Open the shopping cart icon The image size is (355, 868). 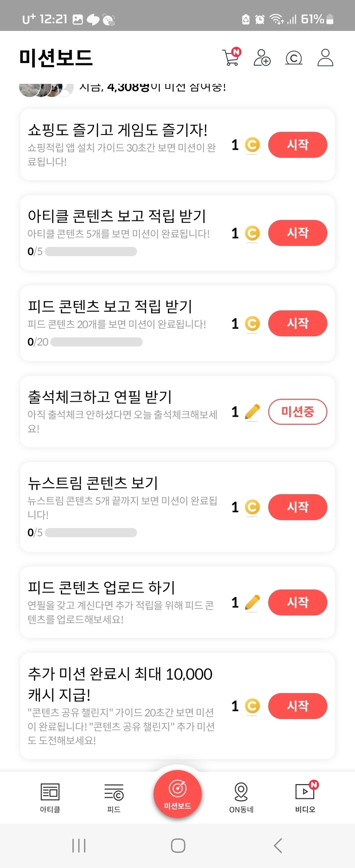coord(231,57)
